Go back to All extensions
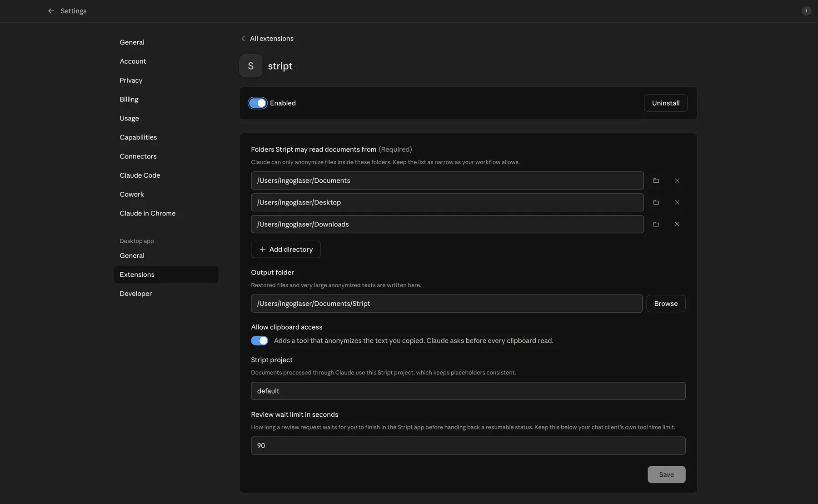The width and height of the screenshot is (818, 504). point(267,39)
